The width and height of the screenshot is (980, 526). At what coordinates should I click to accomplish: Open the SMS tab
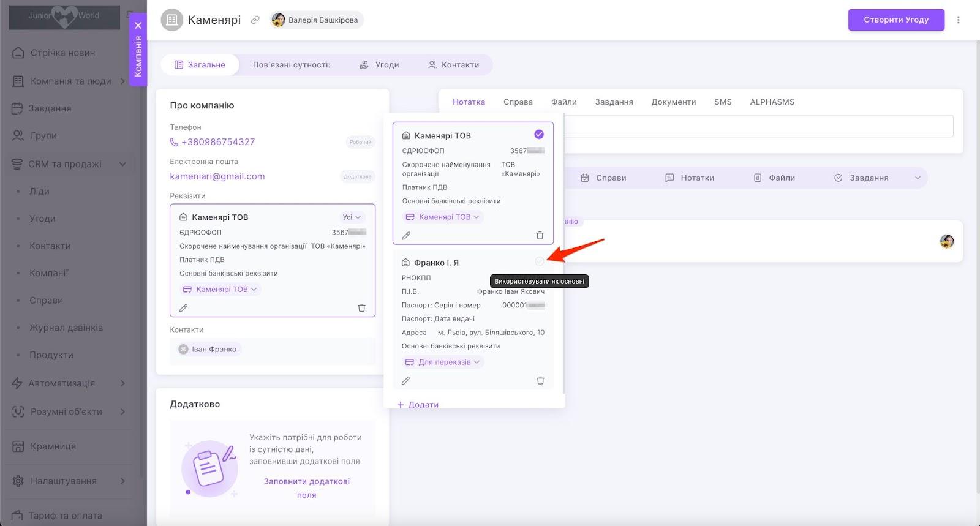[x=723, y=102]
